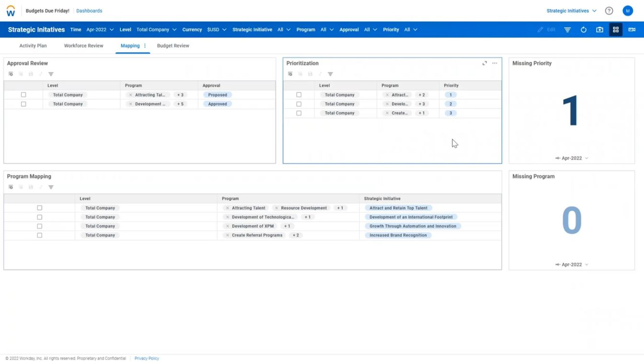The image size is (644, 362).
Task: Open the Dashboards link at top left
Action: 89,10
